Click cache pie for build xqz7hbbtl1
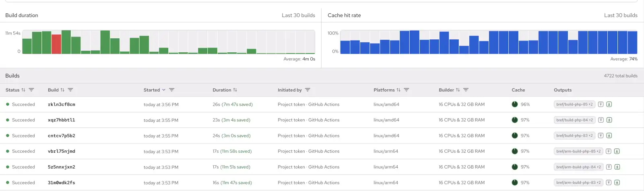 (515, 120)
